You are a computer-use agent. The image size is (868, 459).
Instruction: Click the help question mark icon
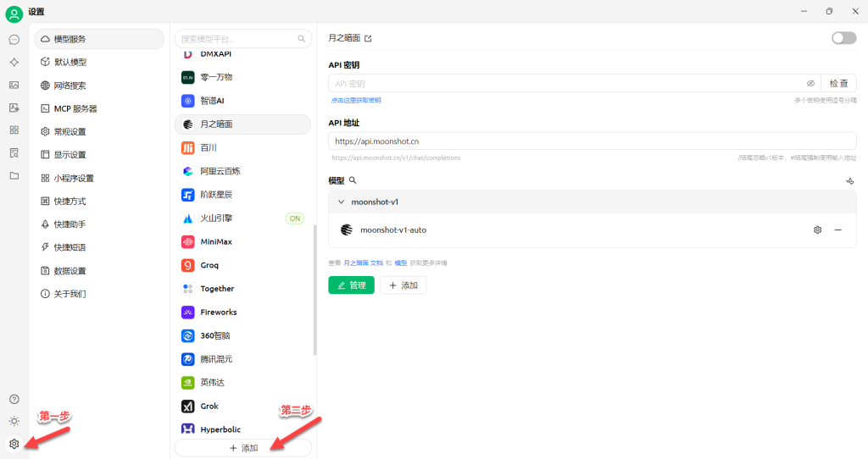[x=14, y=399]
